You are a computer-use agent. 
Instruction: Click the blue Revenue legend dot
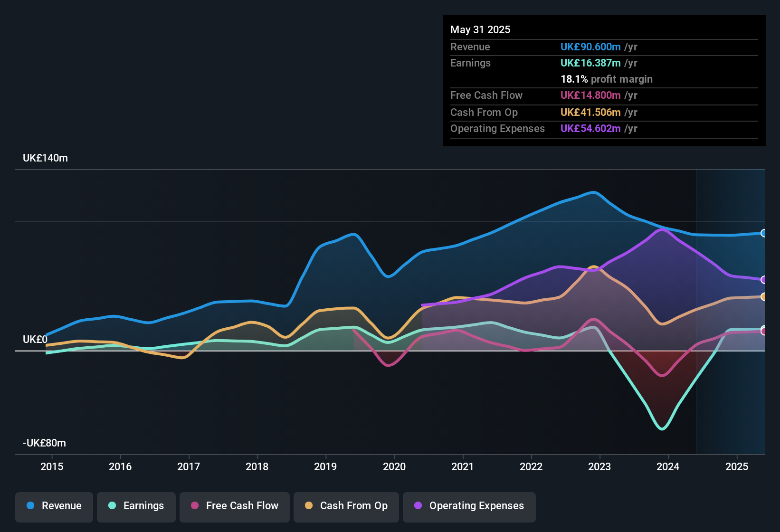tap(30, 506)
